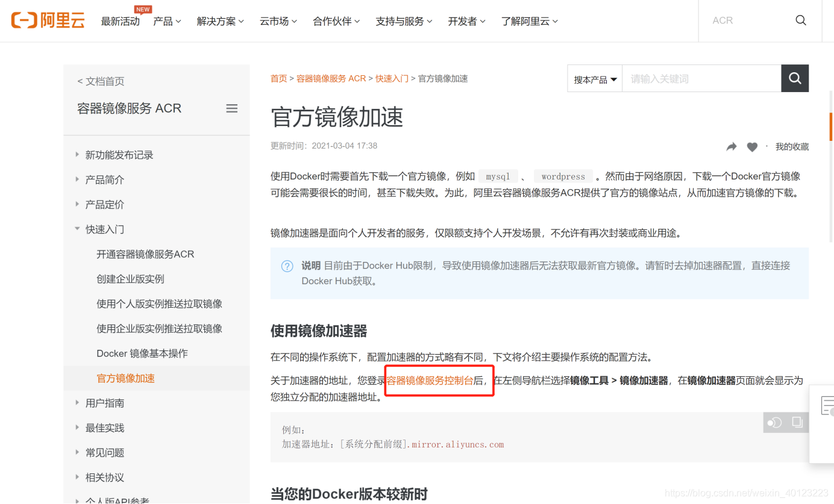The image size is (834, 504).
Task: Expand the 新功能发布记录 tree item
Action: click(x=119, y=155)
